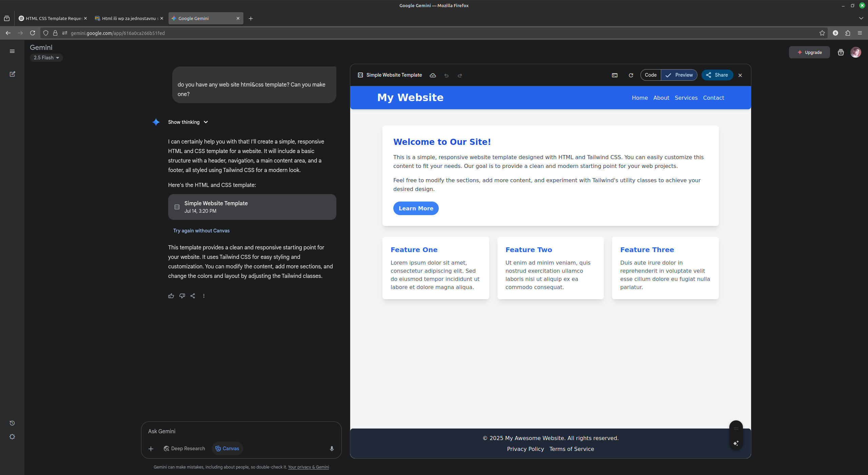The width and height of the screenshot is (868, 475).
Task: Share the response using share icon below message
Action: (193, 296)
